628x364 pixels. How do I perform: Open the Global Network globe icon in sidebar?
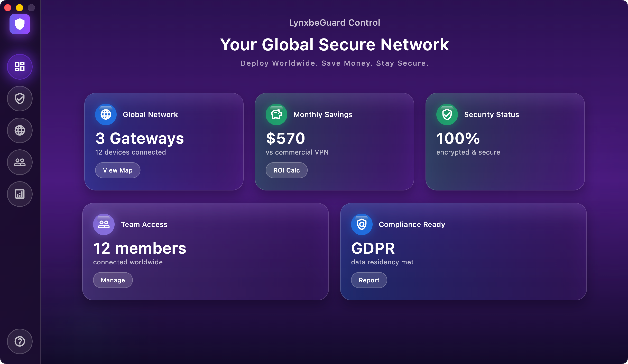(x=20, y=130)
